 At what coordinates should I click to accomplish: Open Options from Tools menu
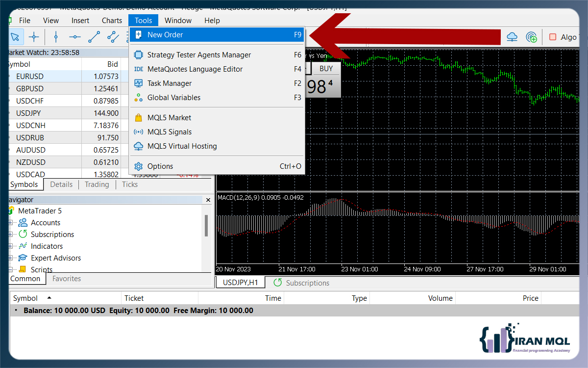(217, 166)
